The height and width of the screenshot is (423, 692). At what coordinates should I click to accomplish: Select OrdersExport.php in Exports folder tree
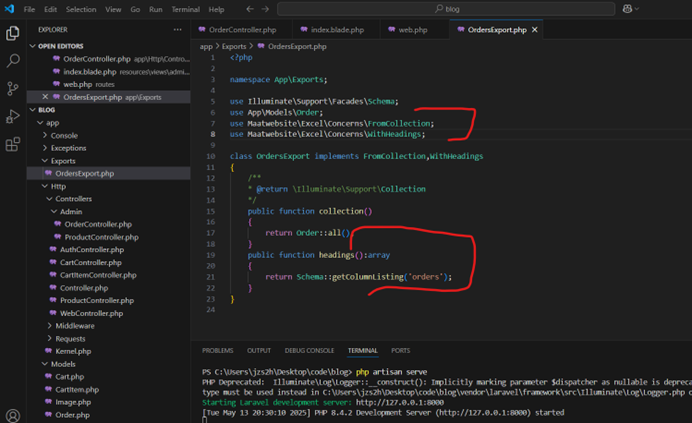coord(109,174)
